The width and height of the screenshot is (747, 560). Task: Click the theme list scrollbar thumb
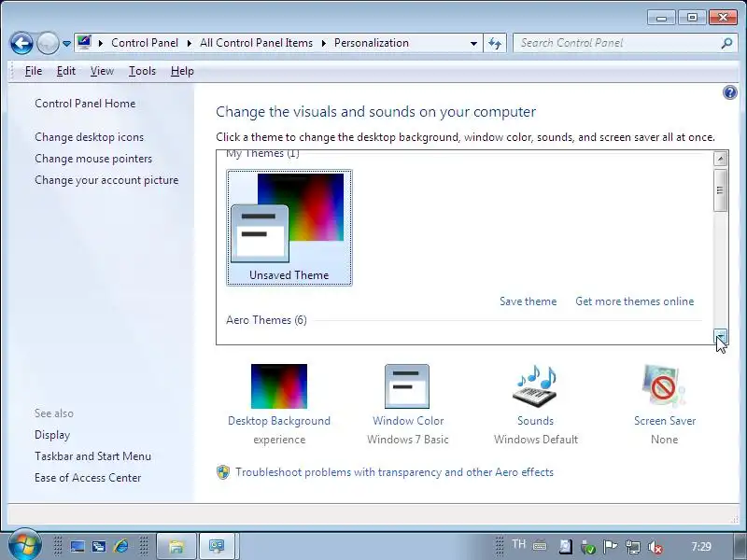click(720, 190)
